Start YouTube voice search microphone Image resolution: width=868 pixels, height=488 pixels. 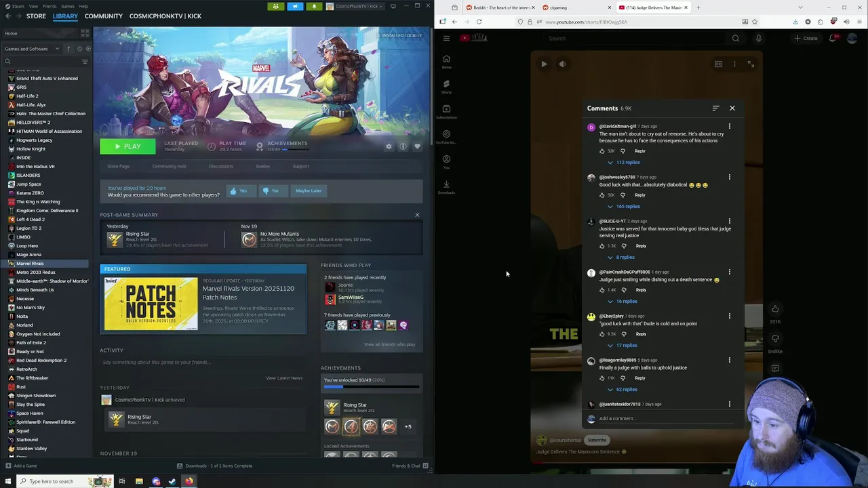pos(758,38)
